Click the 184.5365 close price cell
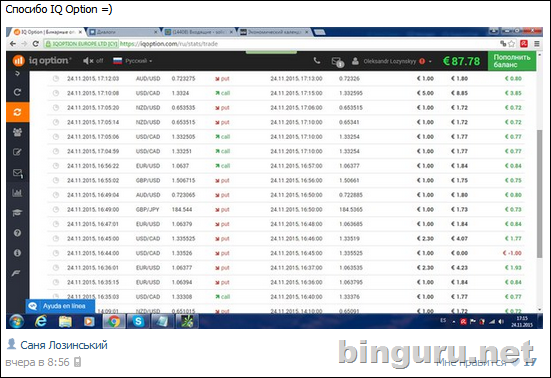The image size is (551, 378). 351,209
